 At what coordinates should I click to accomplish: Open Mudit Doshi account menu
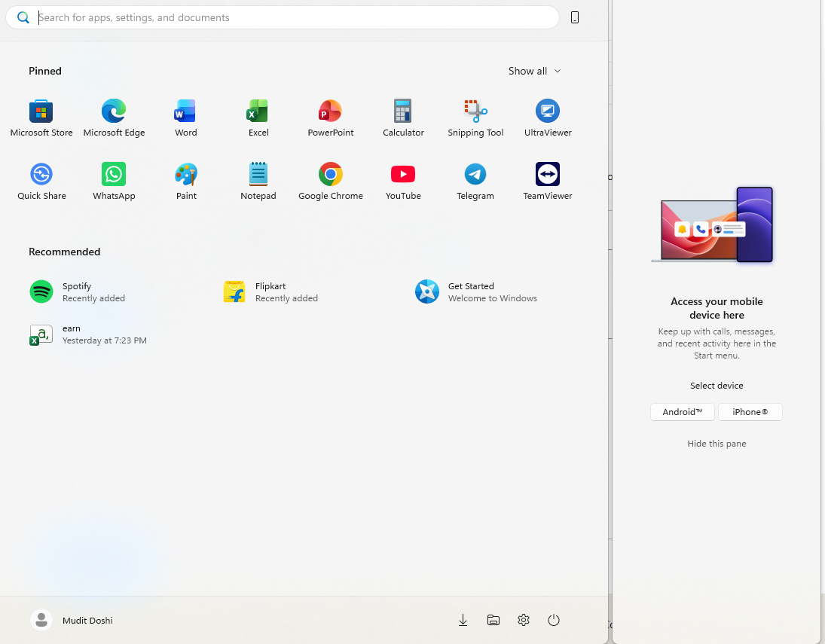72,621
